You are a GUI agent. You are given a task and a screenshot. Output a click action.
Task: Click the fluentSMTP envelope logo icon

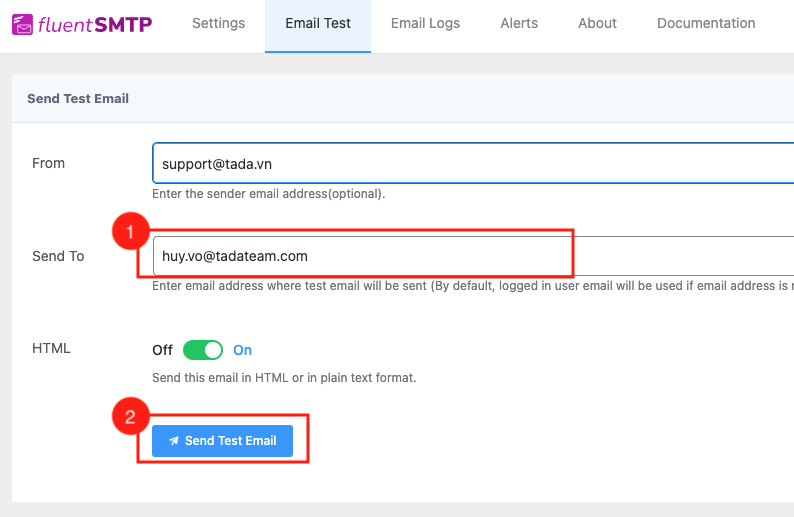click(x=22, y=23)
